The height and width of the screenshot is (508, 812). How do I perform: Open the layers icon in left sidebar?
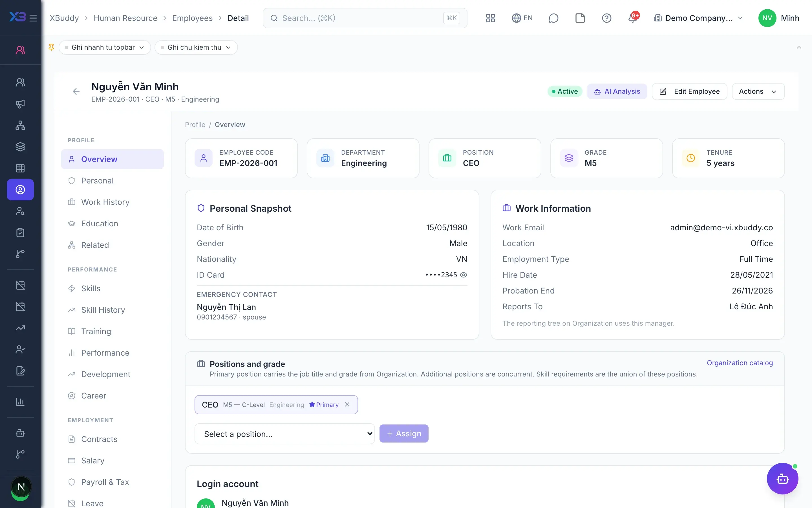click(20, 147)
